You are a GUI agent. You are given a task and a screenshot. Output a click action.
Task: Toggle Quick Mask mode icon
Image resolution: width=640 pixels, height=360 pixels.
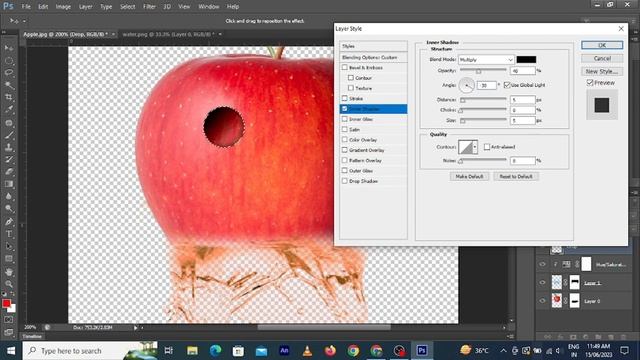pyautogui.click(x=9, y=320)
